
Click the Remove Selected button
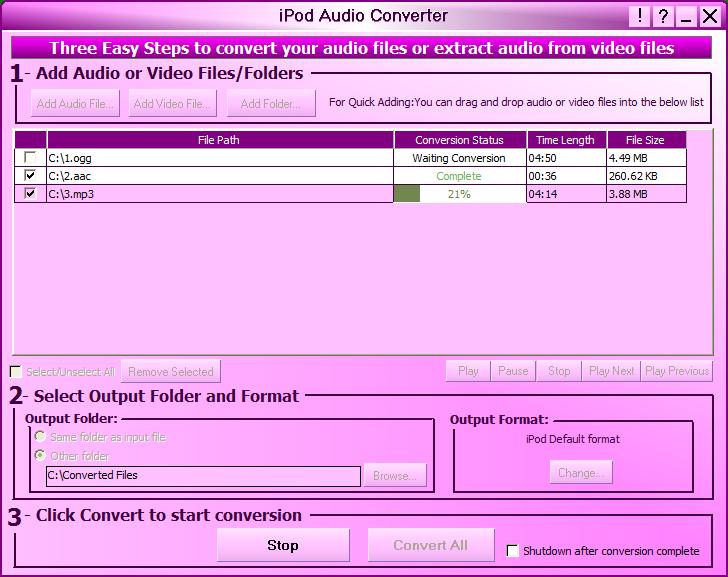(171, 371)
